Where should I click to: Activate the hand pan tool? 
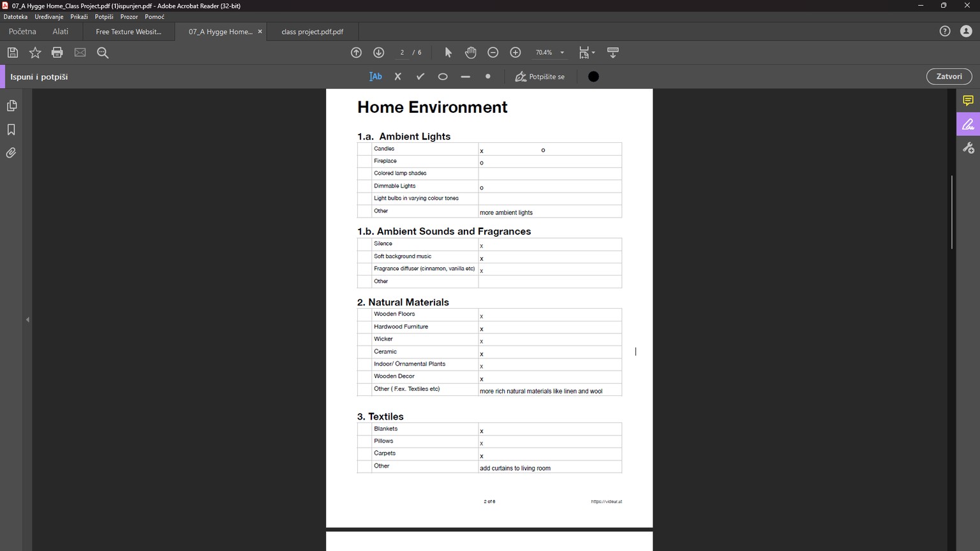click(x=471, y=53)
